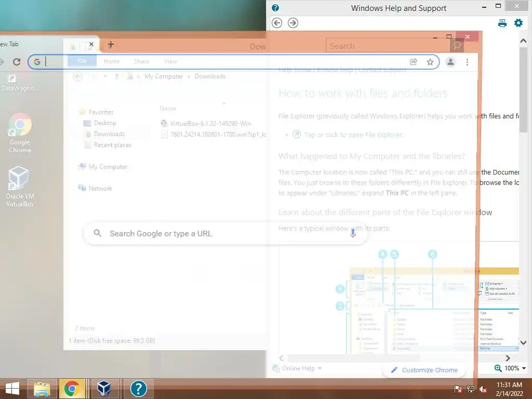
Task: Click My Computer in the breadcrumb path
Action: (x=164, y=76)
